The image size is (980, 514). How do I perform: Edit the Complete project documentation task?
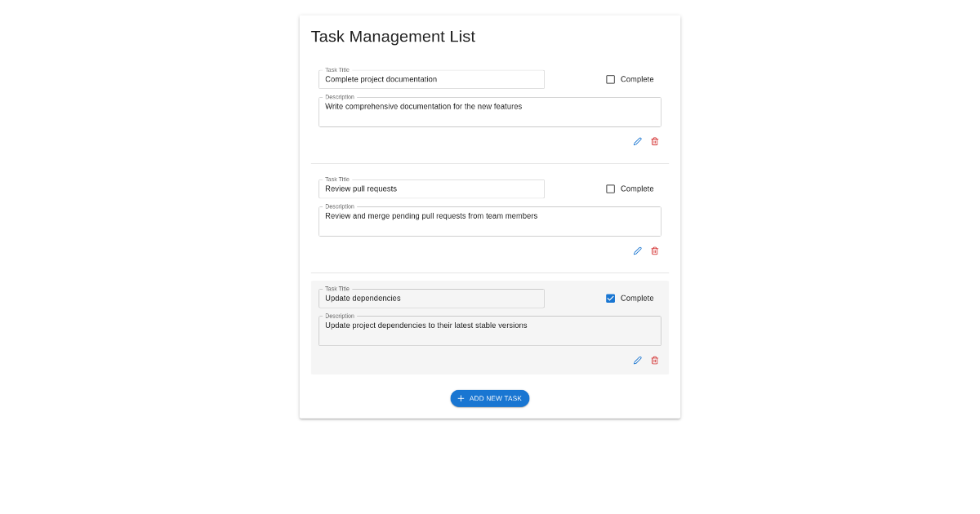638,141
